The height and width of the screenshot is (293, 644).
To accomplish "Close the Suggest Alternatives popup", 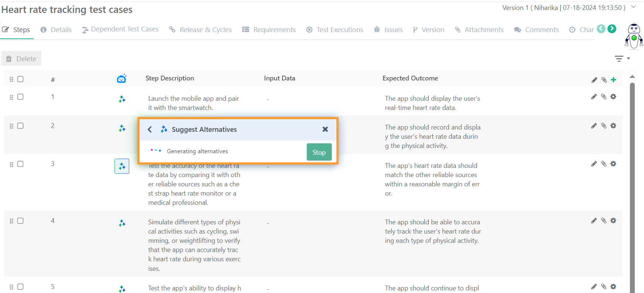I will (325, 129).
